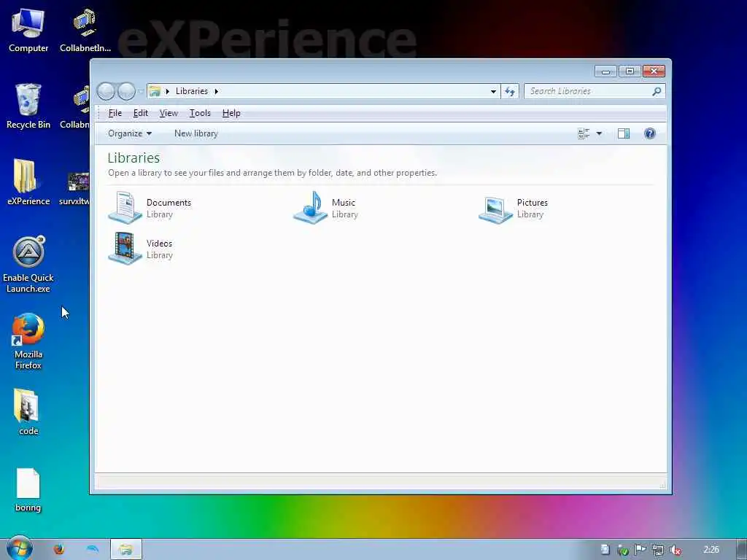Open the Help menu
Image resolution: width=747 pixels, height=560 pixels.
(x=231, y=113)
